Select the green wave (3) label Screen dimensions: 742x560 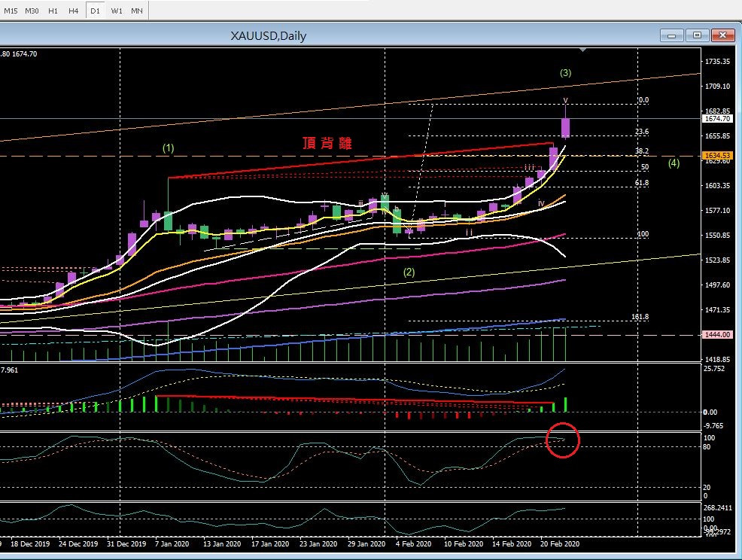(x=565, y=73)
